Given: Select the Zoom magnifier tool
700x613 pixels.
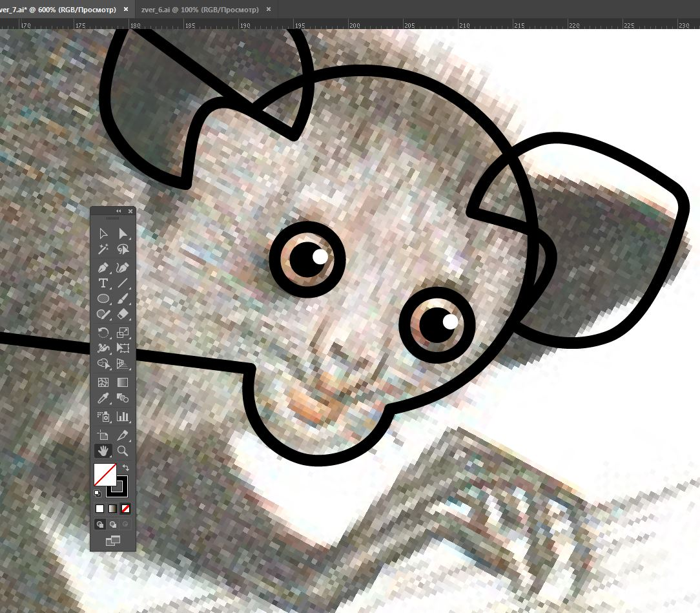Looking at the screenshot, I should tap(123, 451).
